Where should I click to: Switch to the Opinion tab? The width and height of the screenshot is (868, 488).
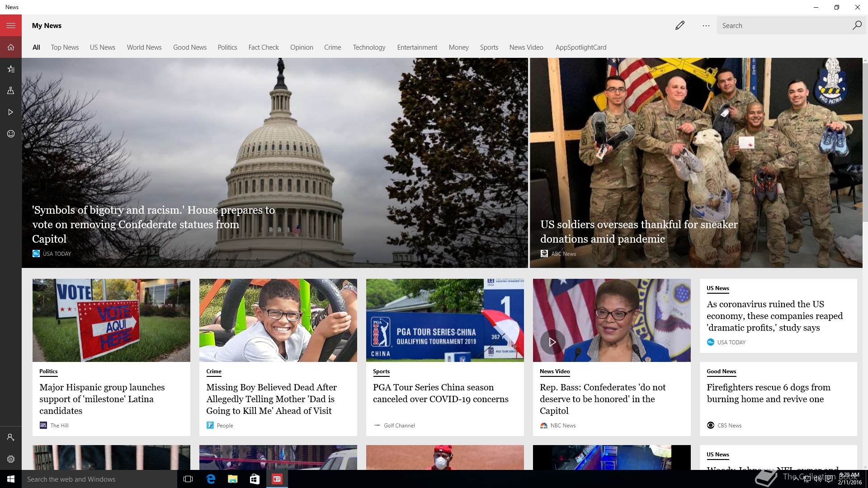(302, 47)
